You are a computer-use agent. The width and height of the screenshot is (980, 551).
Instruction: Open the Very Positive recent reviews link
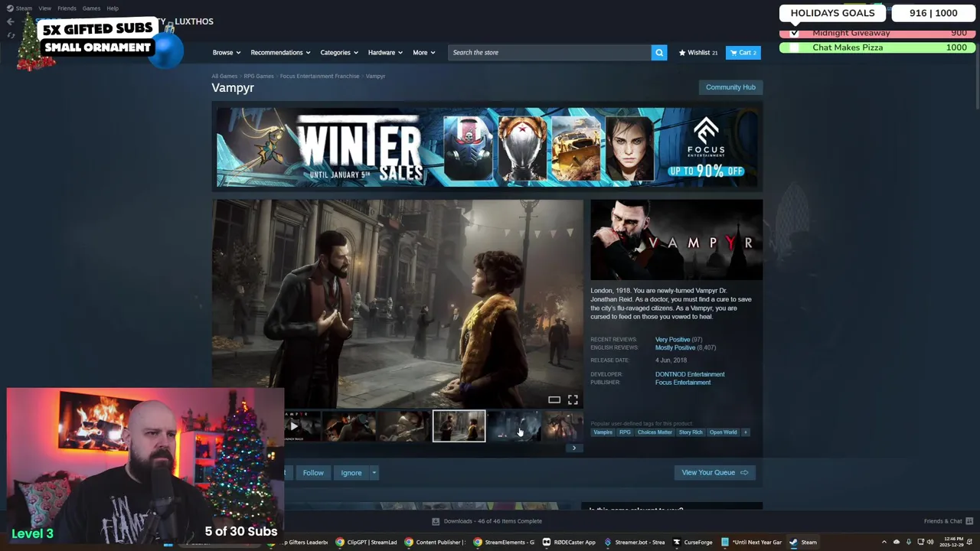[672, 339]
